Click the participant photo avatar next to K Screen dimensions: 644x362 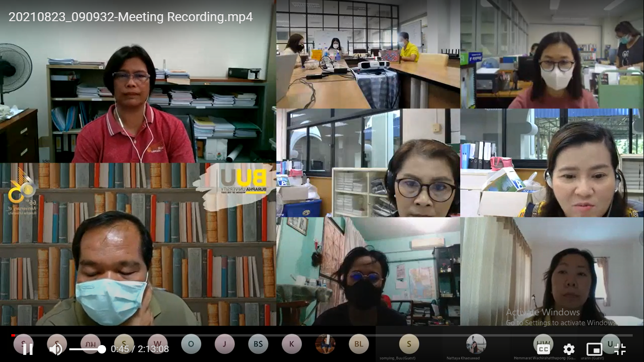[x=325, y=344]
